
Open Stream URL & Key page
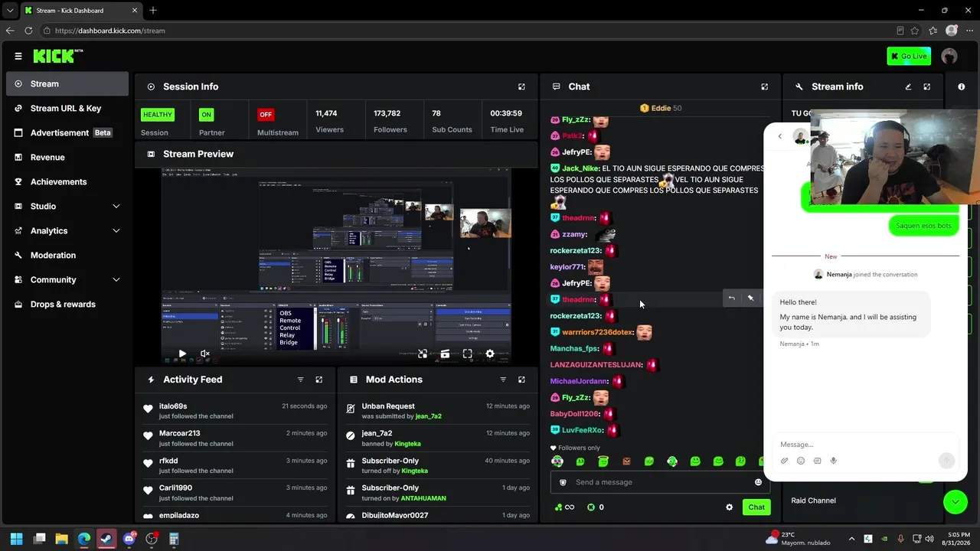67,108
